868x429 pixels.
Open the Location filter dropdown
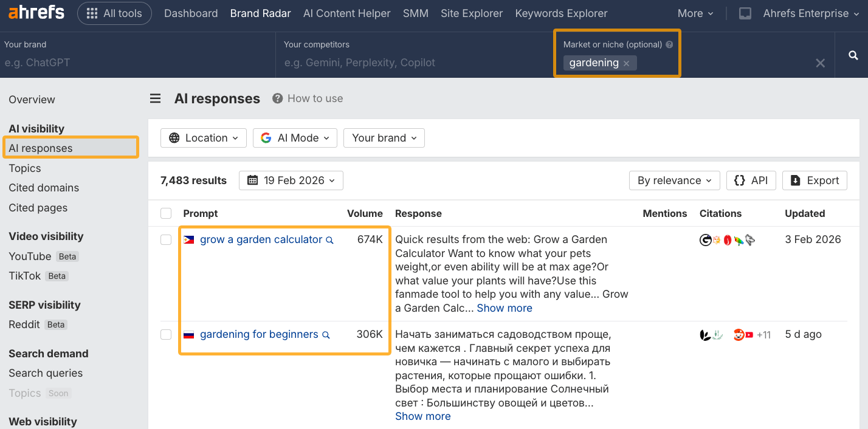coord(204,138)
